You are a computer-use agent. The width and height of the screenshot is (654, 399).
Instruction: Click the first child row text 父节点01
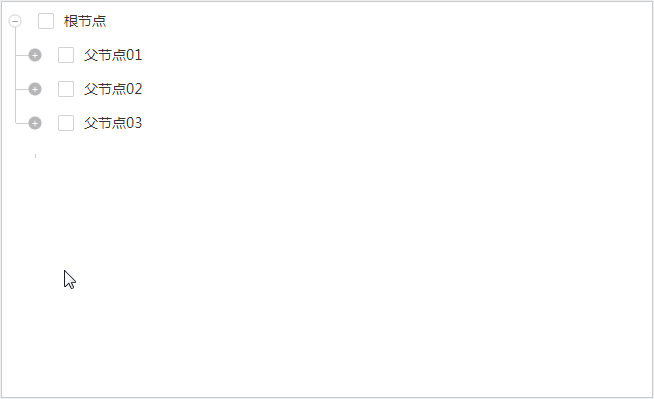113,55
